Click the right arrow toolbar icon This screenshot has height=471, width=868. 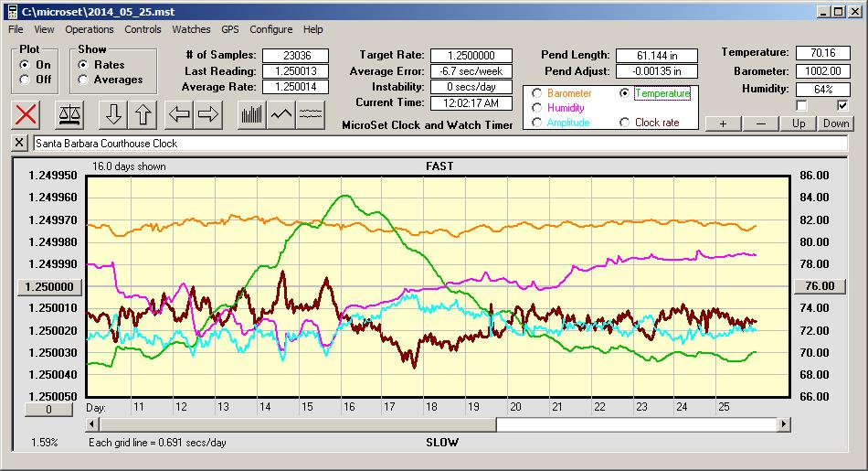pyautogui.click(x=208, y=114)
